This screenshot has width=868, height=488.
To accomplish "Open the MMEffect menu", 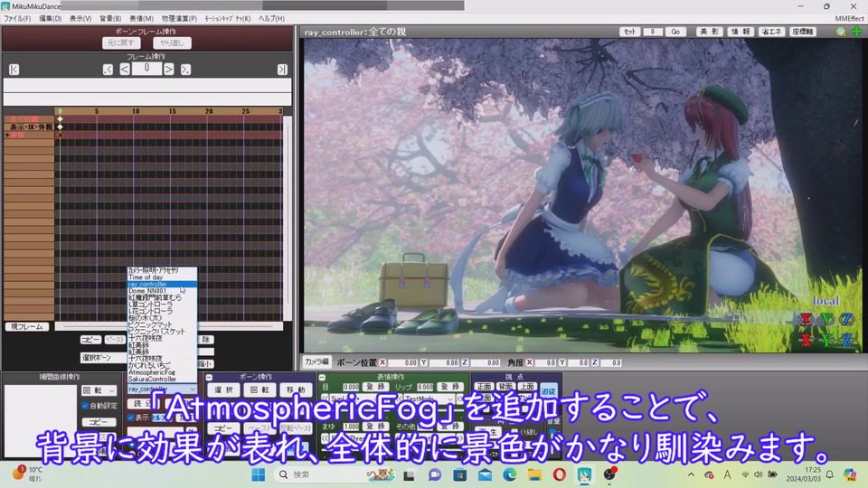I will 849,18.
